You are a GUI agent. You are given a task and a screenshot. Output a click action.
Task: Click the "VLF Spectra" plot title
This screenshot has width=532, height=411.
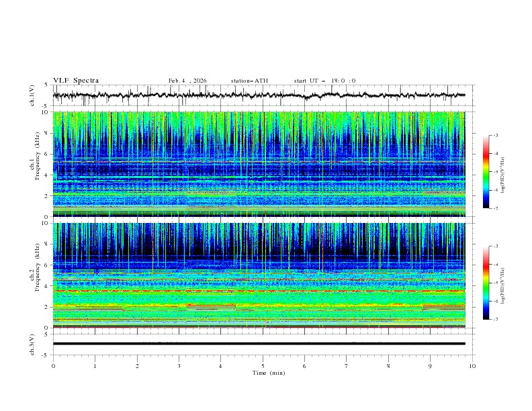click(76, 81)
